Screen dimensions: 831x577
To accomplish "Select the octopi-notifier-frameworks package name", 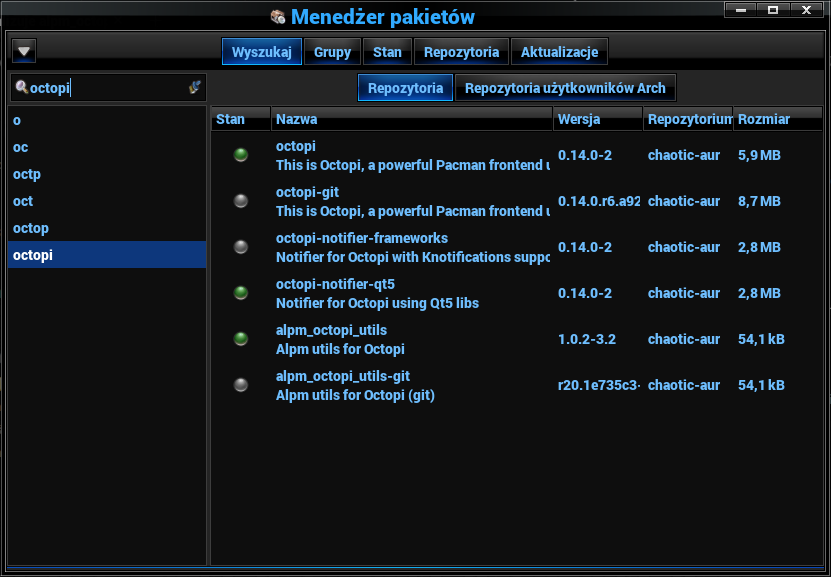I will [362, 238].
